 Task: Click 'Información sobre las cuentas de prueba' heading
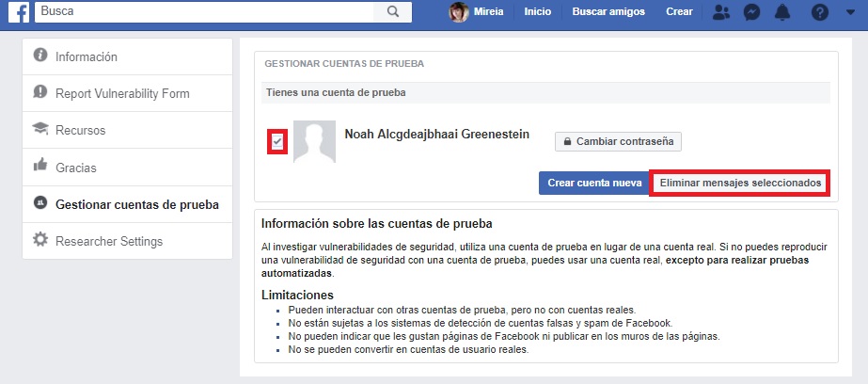tap(377, 224)
